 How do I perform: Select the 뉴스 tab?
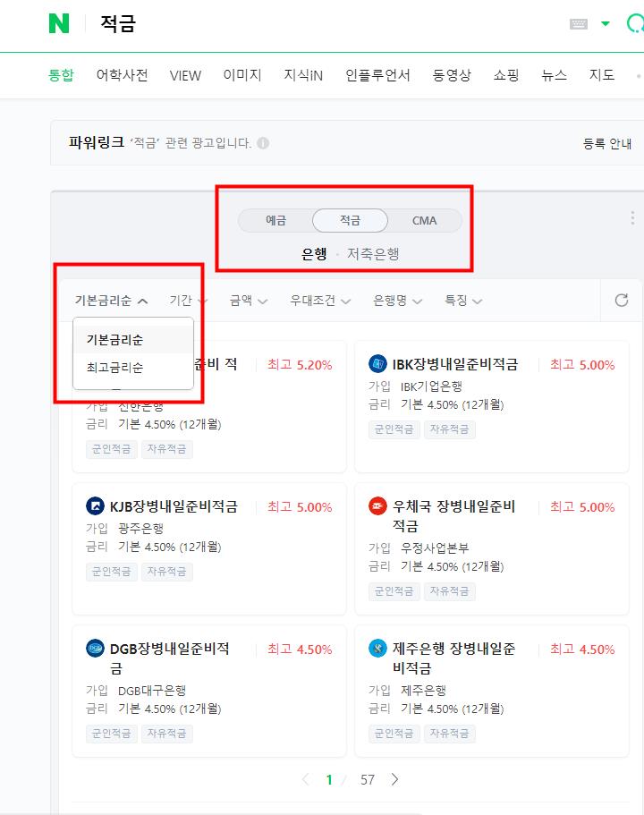click(554, 75)
